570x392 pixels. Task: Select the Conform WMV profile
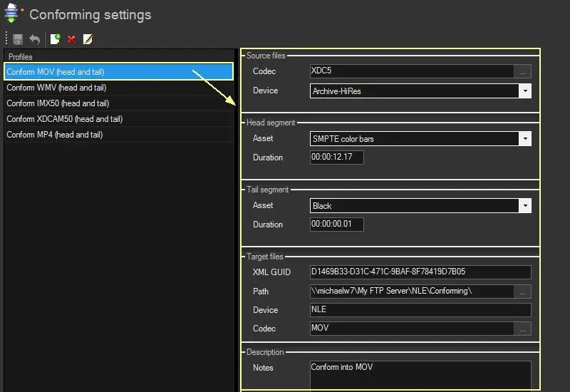pyautogui.click(x=56, y=88)
